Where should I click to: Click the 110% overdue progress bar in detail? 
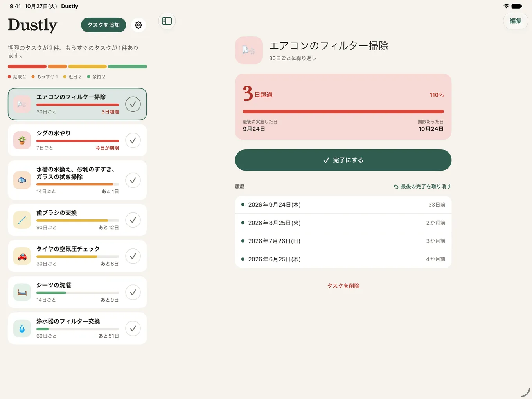click(x=343, y=111)
